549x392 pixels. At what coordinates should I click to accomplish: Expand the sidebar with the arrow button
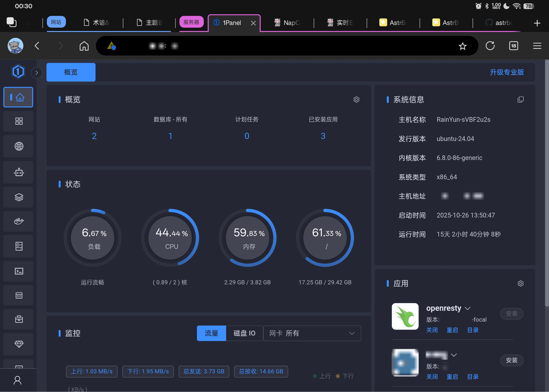tap(37, 72)
